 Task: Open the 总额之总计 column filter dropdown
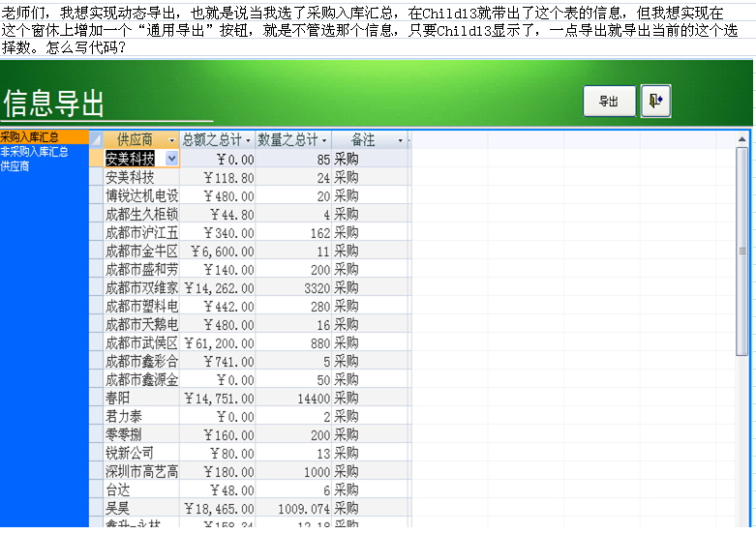(249, 140)
